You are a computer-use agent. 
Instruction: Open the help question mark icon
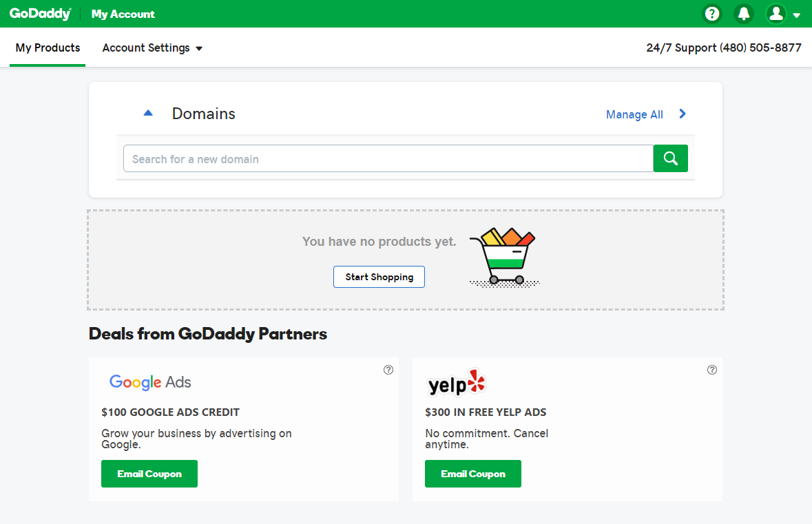pos(712,14)
